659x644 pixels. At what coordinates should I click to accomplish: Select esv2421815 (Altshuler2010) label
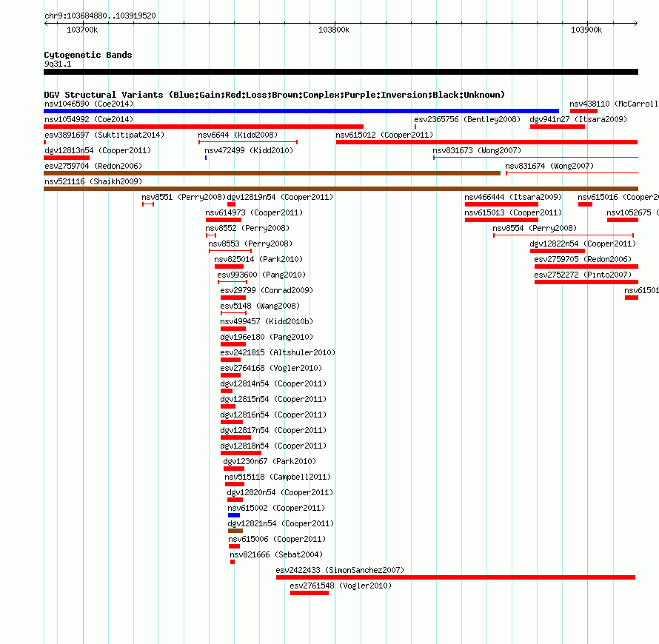tap(278, 352)
